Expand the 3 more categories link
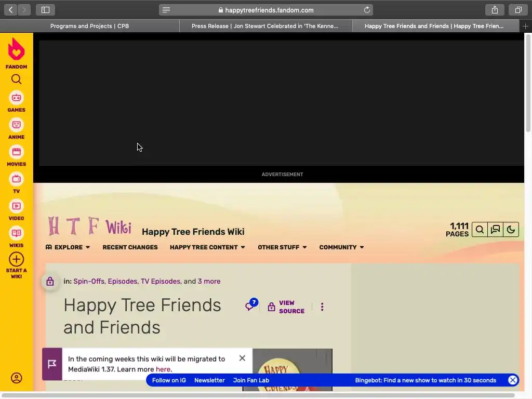This screenshot has width=532, height=399. 209,281
